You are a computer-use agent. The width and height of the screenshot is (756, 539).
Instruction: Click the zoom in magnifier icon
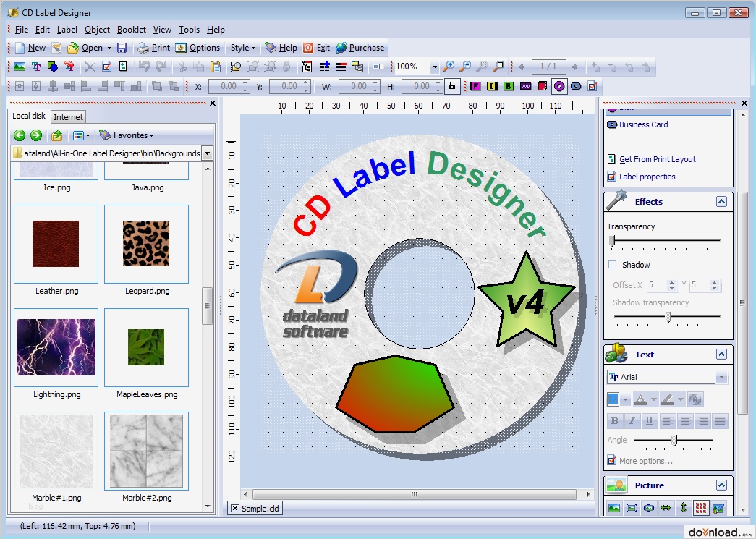click(449, 67)
